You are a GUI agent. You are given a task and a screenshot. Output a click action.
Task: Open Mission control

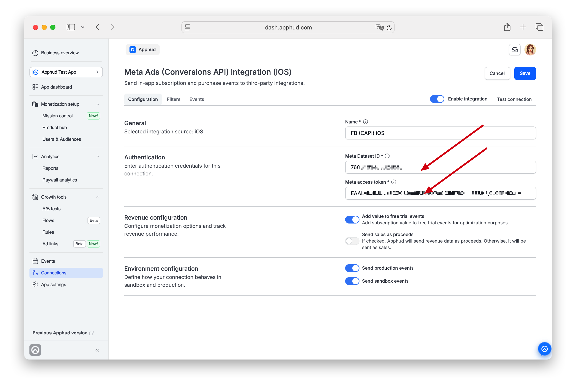pos(58,116)
